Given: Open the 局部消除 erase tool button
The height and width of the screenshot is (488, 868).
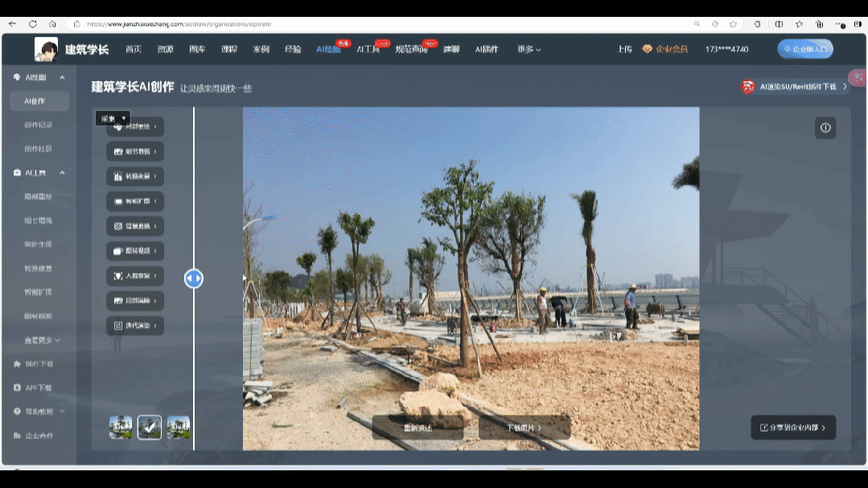Looking at the screenshot, I should 135,301.
